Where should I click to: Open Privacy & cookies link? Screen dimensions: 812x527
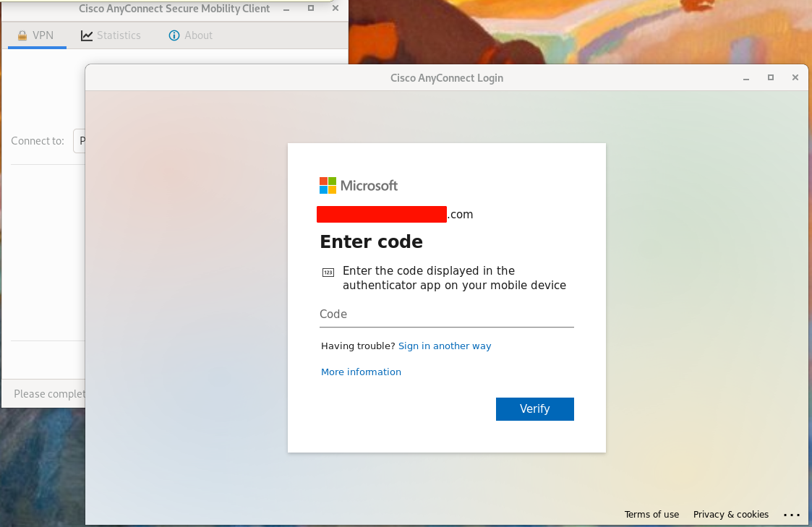click(731, 515)
